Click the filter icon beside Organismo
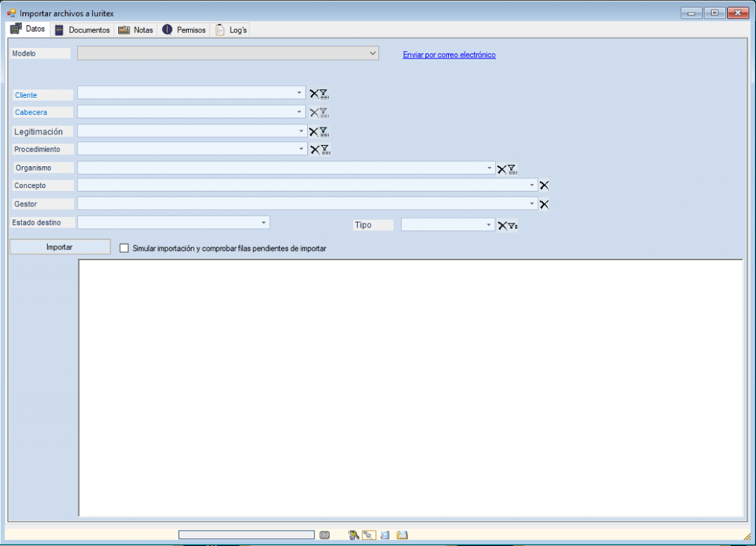This screenshot has height=546, width=756. click(512, 169)
